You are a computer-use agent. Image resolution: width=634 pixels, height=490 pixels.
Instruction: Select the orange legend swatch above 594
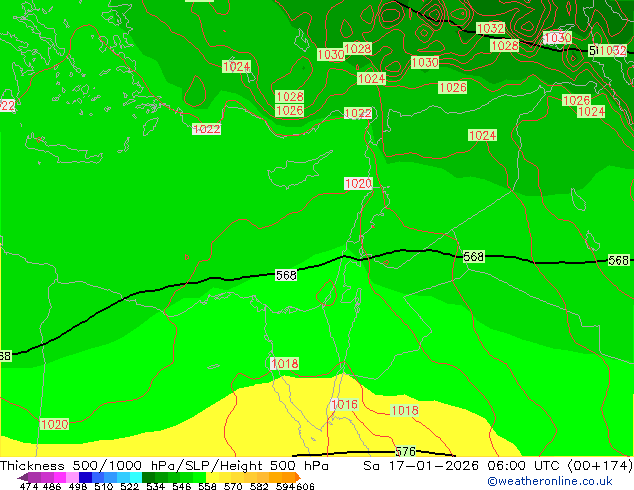point(288,477)
